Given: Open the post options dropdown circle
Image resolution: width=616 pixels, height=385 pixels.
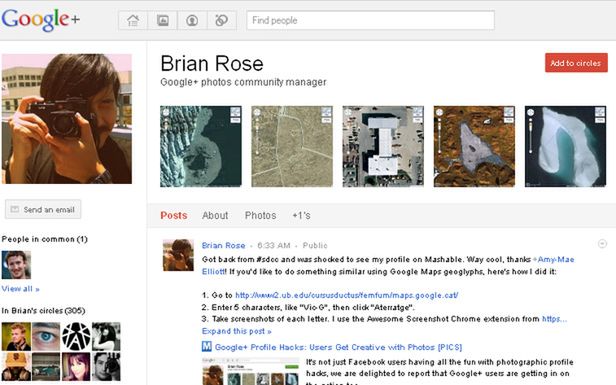Looking at the screenshot, I should coord(602,244).
